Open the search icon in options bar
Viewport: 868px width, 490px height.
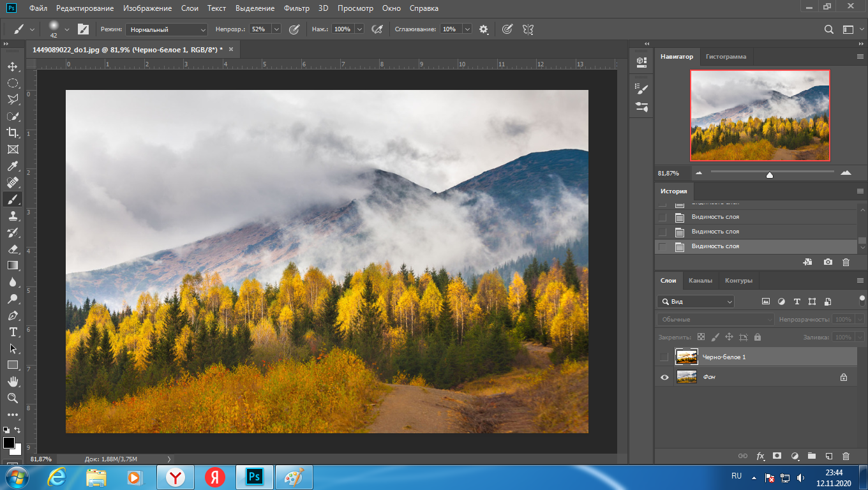click(829, 29)
